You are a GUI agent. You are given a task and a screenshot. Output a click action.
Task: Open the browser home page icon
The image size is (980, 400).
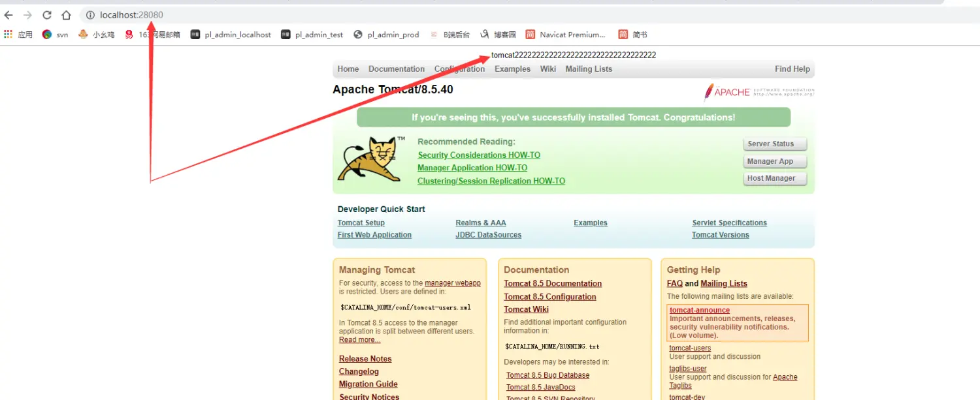66,15
